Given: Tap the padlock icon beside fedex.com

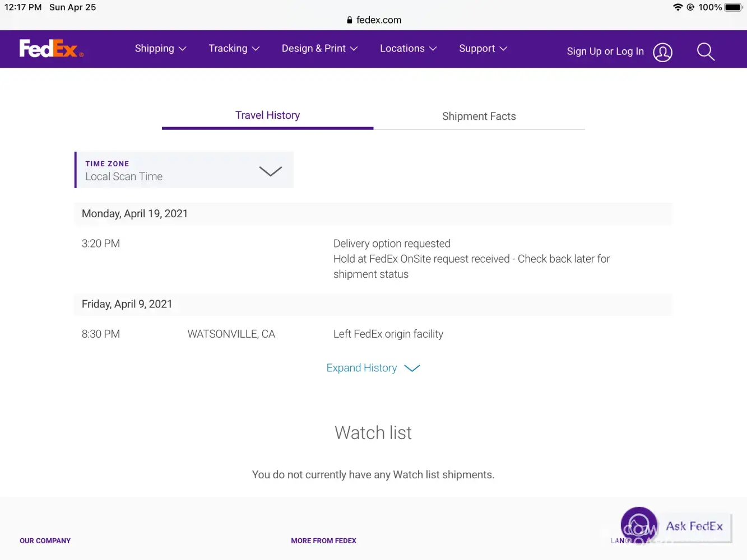Looking at the screenshot, I should point(350,20).
